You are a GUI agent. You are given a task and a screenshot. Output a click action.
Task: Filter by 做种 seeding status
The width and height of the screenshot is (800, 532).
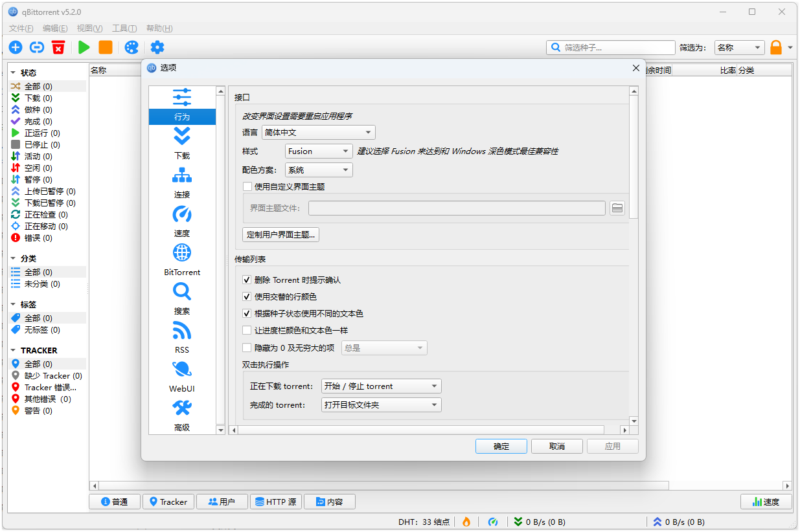tap(47, 110)
